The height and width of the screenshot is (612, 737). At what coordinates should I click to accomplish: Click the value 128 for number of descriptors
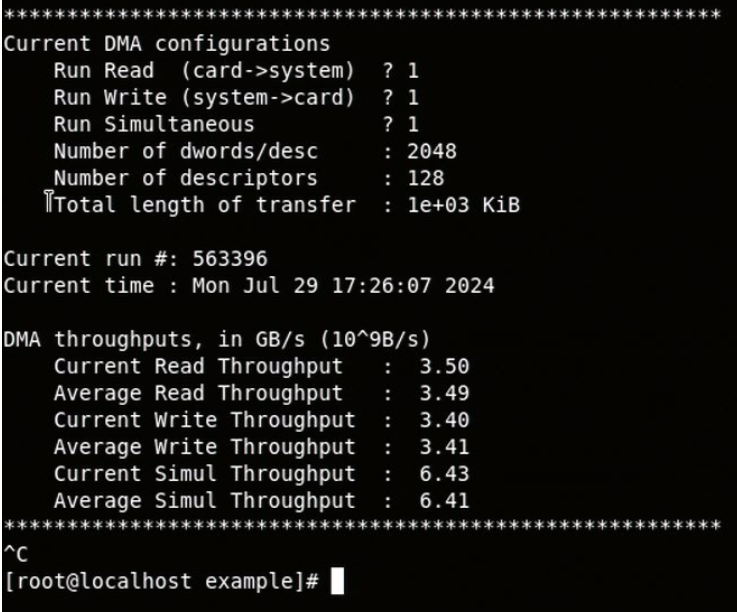(426, 179)
